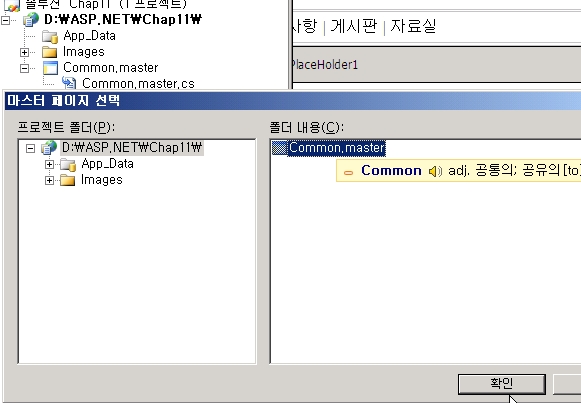Click the App_Data folder icon in Solution Explorer
This screenshot has width=581, height=403.
tap(50, 36)
